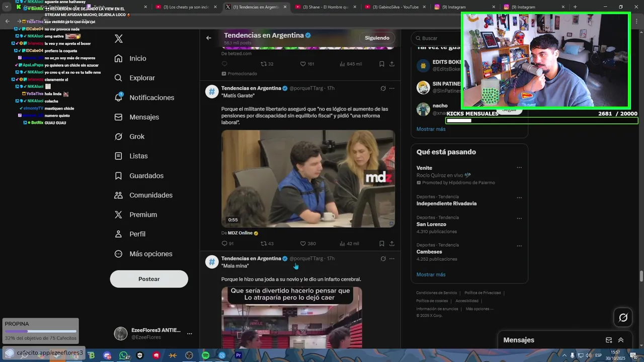This screenshot has width=644, height=362.
Task: Click Mostrar más under Qué está pasando
Action: [431, 275]
